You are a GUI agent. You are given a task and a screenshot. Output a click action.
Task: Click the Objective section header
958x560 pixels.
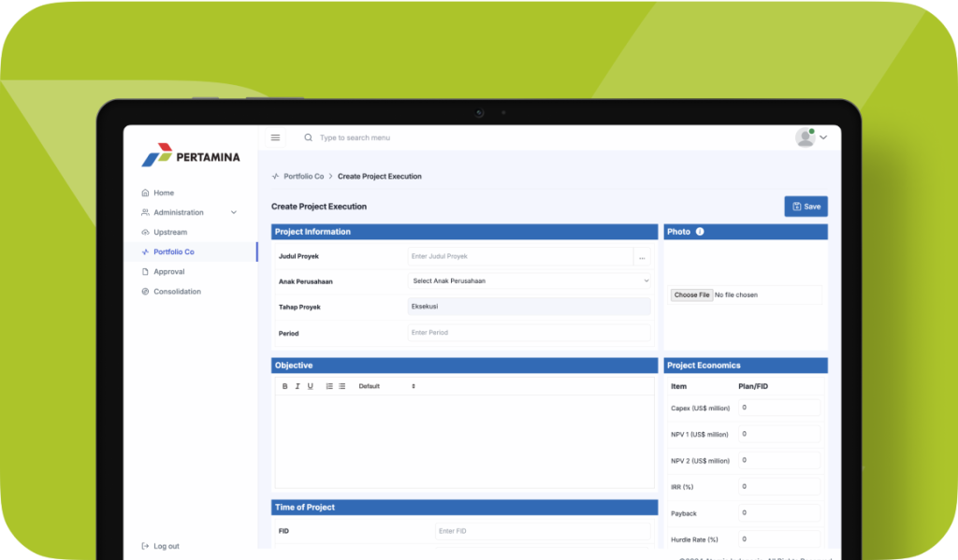click(x=464, y=366)
